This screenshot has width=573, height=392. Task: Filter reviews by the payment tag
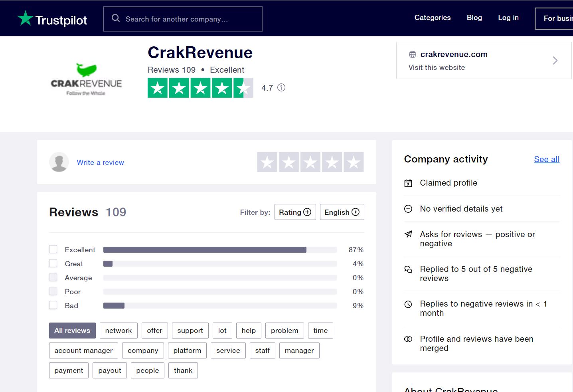pos(69,370)
